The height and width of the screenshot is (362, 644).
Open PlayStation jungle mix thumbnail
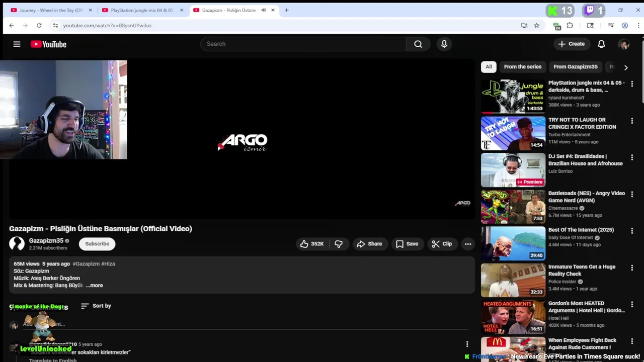(513, 96)
